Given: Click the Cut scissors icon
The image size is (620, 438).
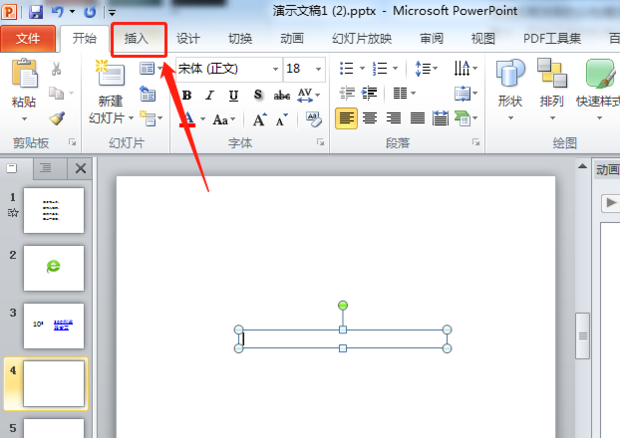Looking at the screenshot, I should pyautogui.click(x=57, y=69).
